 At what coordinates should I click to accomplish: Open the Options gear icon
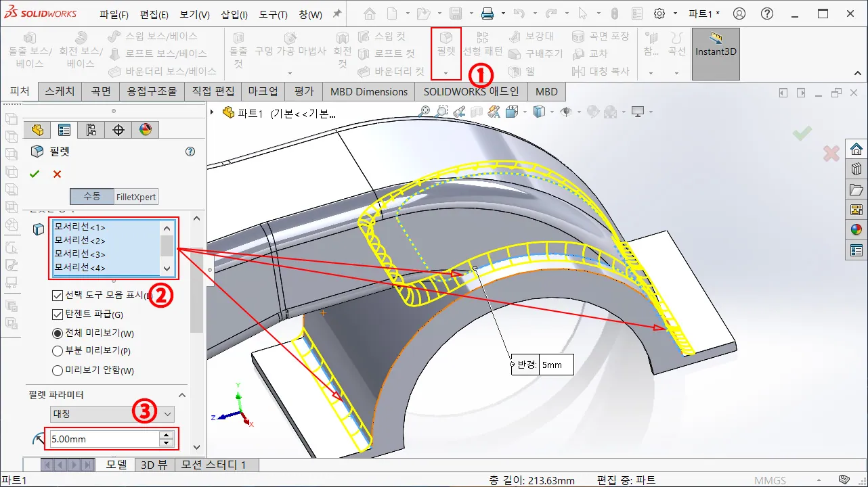pyautogui.click(x=659, y=14)
